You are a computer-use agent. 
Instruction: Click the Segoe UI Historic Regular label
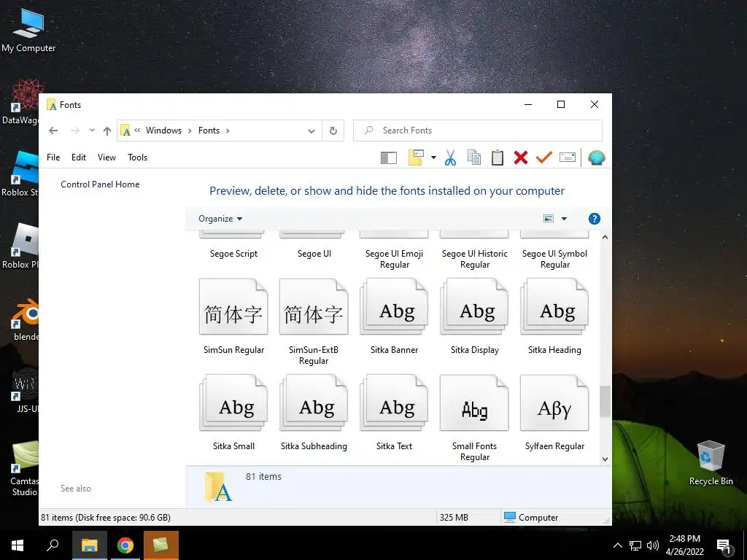pyautogui.click(x=474, y=259)
